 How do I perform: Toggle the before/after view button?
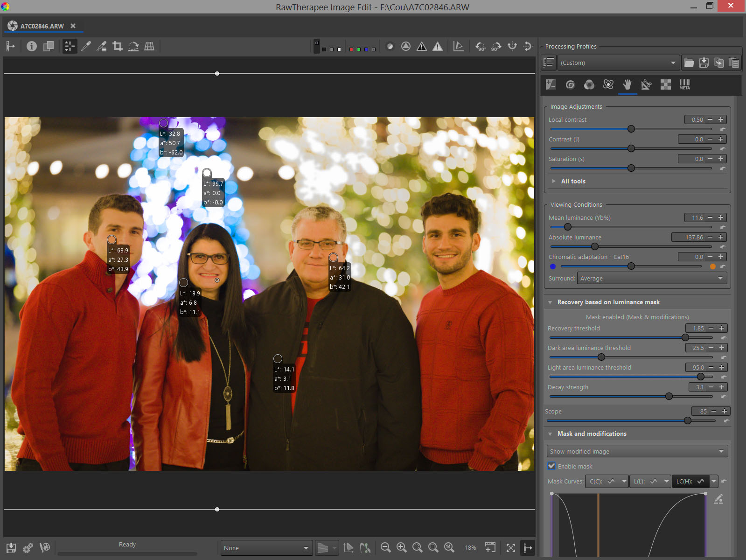tap(48, 46)
